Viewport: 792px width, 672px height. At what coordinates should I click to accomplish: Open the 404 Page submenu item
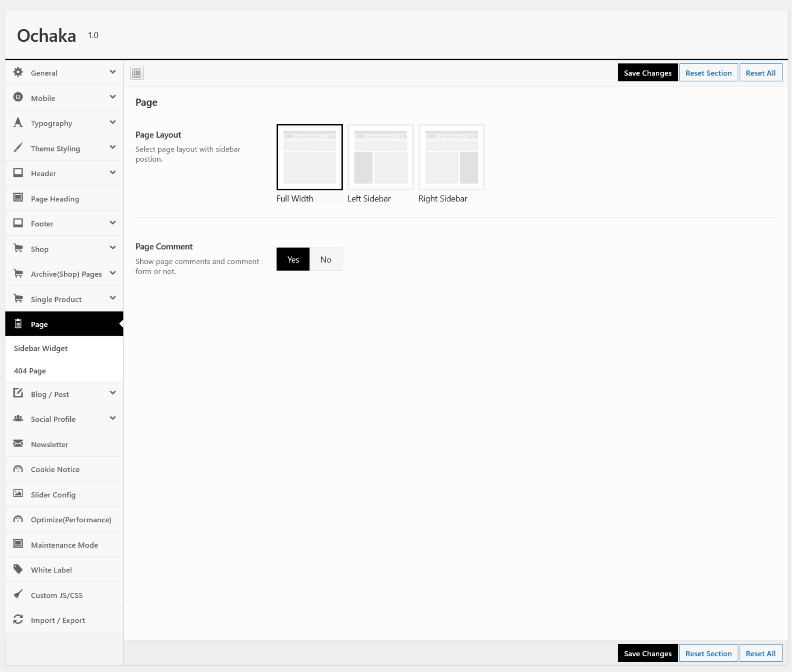tap(30, 371)
